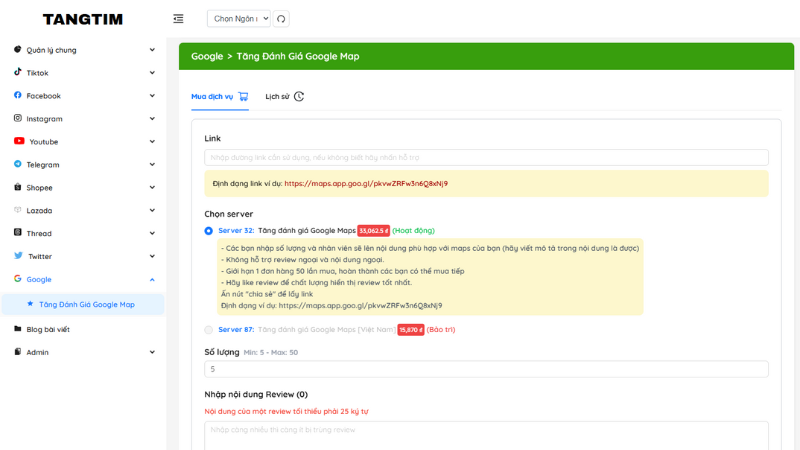Click the refresh icon beside language selector

coord(281,19)
